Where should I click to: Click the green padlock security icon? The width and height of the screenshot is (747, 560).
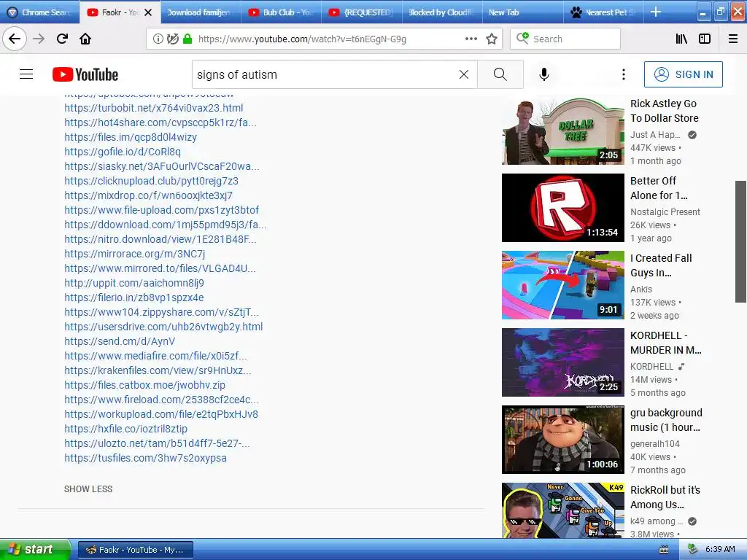click(x=187, y=39)
